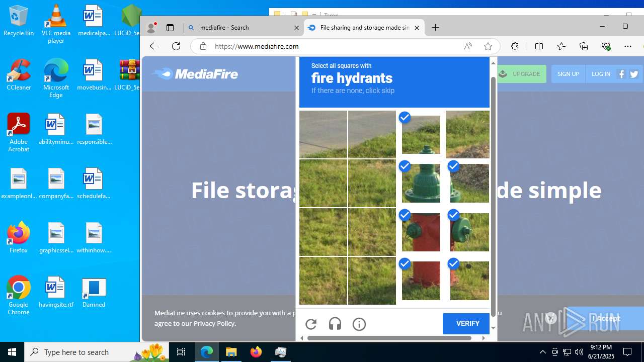Screen dimensions: 644x362
Task: Open the Extensions menu
Action: coord(515,46)
